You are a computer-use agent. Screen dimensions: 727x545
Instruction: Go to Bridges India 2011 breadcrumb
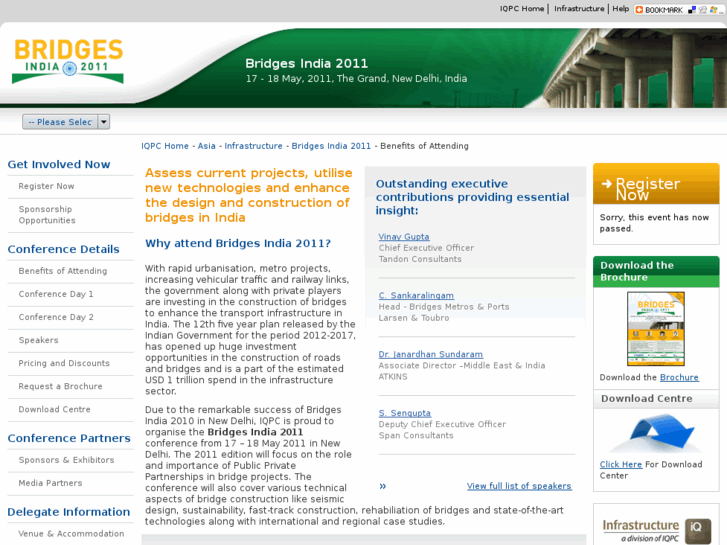[331, 146]
